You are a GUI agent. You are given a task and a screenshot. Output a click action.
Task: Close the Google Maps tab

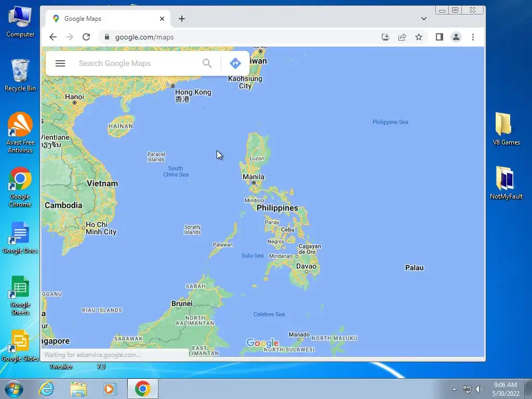tap(162, 19)
